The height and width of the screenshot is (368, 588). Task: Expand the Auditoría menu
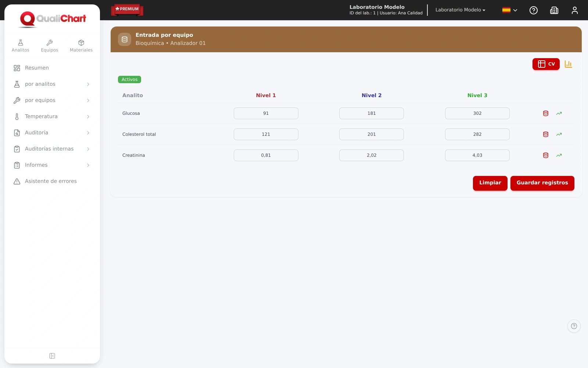click(x=52, y=133)
